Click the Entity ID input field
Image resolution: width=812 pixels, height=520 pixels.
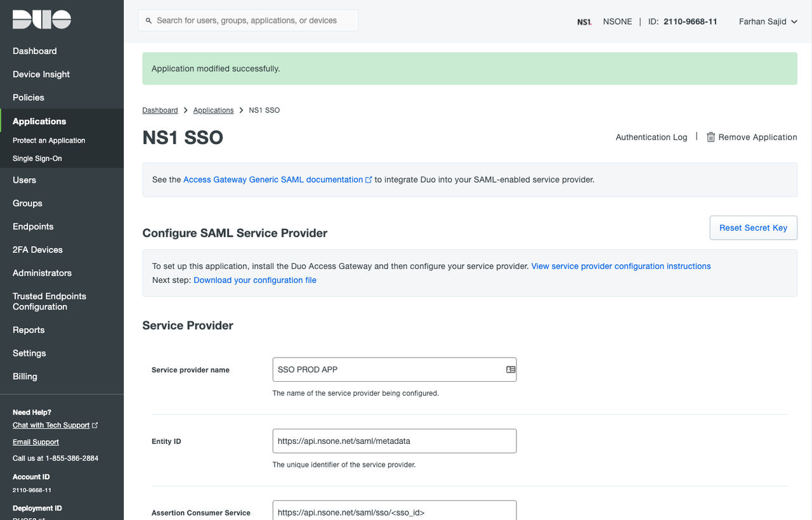click(x=395, y=441)
